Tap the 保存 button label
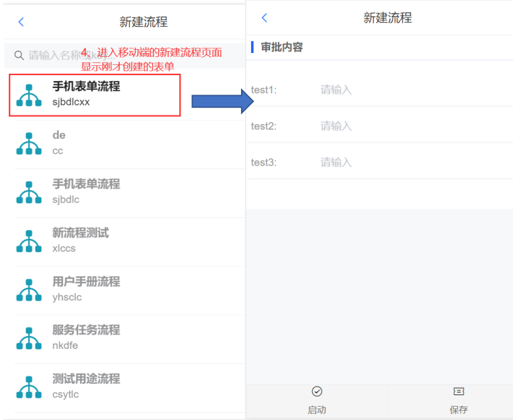The width and height of the screenshot is (513, 420). click(x=459, y=409)
